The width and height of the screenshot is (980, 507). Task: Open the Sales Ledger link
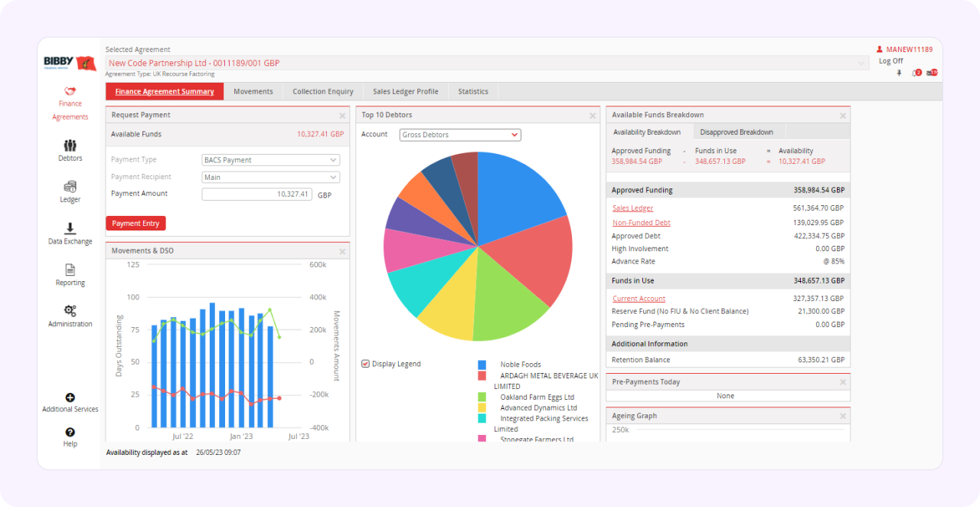point(632,208)
